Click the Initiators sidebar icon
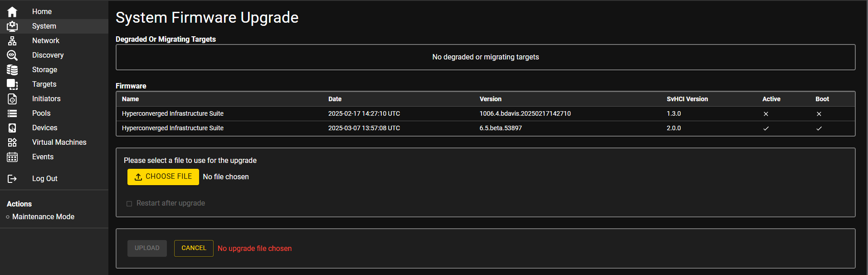 (x=12, y=99)
